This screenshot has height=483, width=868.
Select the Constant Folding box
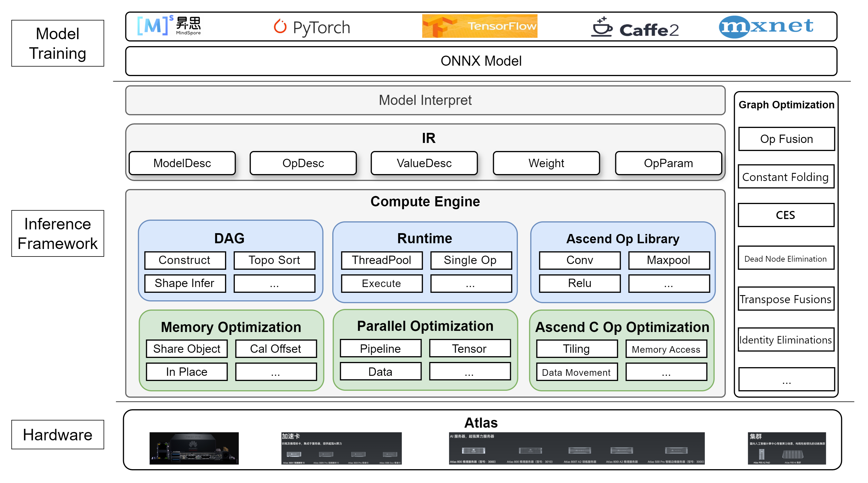(786, 177)
